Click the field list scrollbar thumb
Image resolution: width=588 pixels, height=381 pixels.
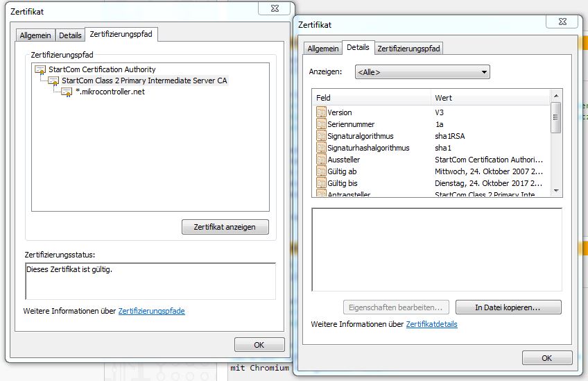tap(556, 117)
